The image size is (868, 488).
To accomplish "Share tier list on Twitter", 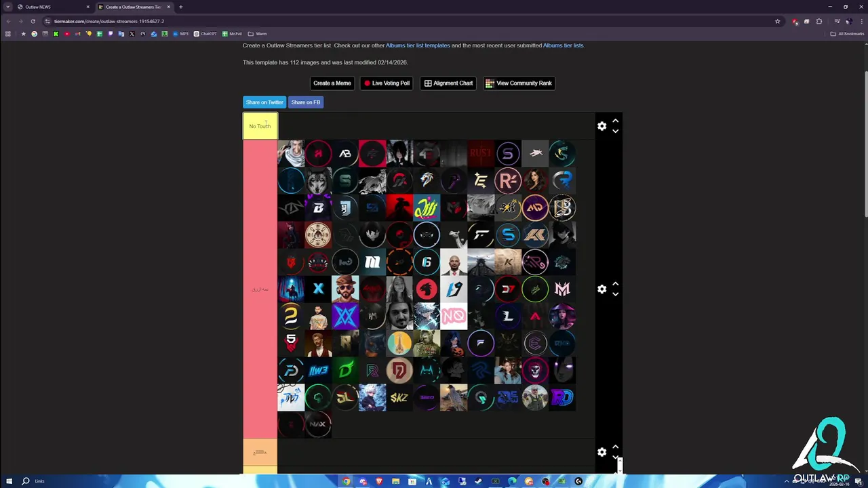I will click(264, 102).
